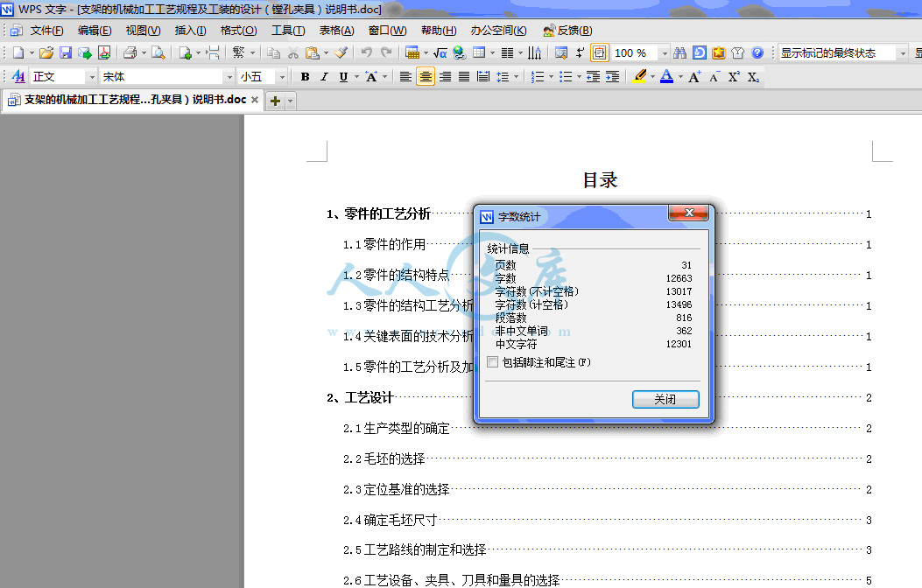This screenshot has width=922, height=588.
Task: Toggle the highlighted page view button
Action: click(599, 52)
